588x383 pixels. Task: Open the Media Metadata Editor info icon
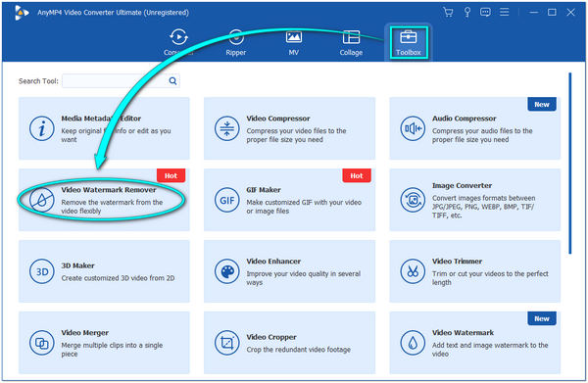pos(41,128)
